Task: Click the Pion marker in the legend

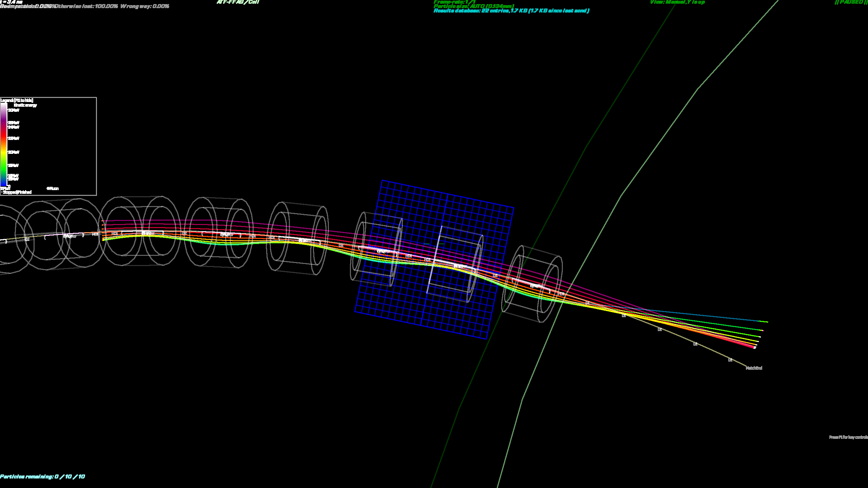Action: [x=2, y=189]
